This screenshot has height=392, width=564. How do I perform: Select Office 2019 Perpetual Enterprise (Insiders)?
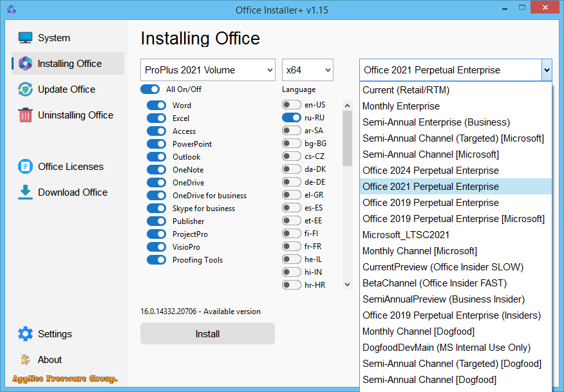coord(455,315)
